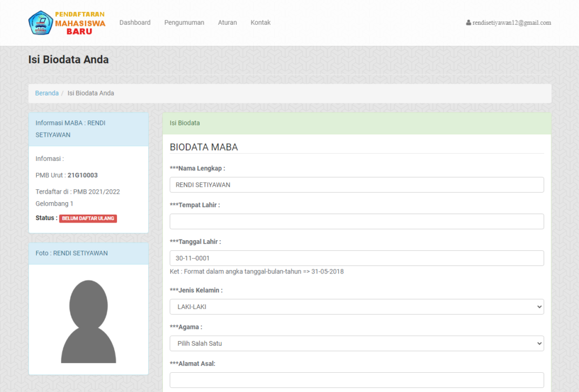Focus the Tempat Lahir input field
This screenshot has height=392, width=579.
[357, 221]
